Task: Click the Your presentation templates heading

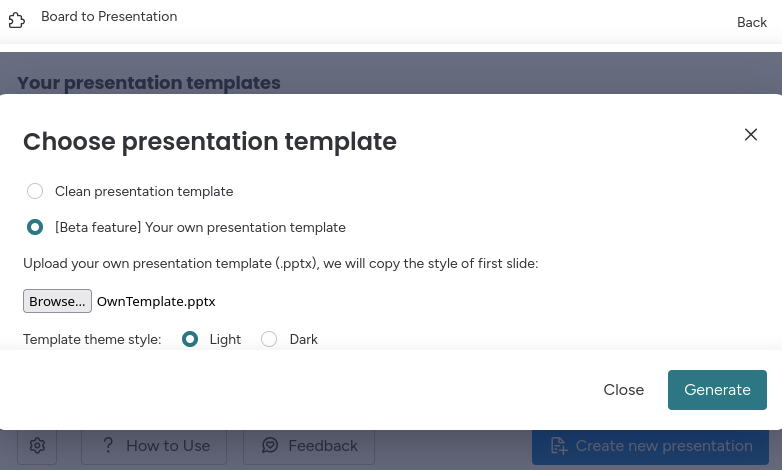Action: click(x=149, y=83)
